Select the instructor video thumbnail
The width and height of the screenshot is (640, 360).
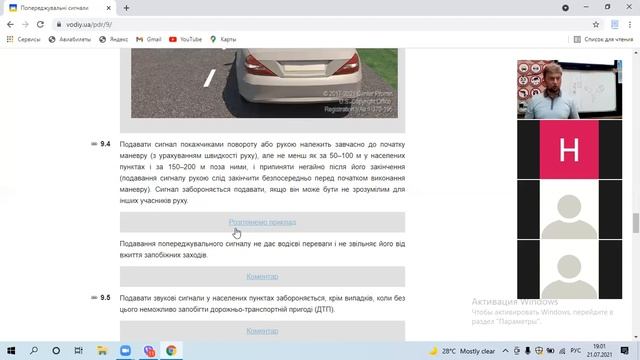point(569,89)
